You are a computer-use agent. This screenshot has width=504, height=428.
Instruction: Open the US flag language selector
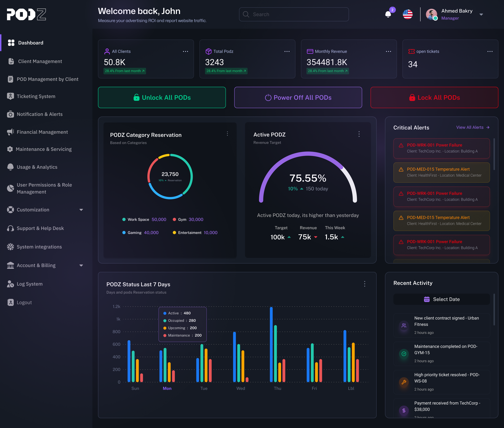[408, 14]
